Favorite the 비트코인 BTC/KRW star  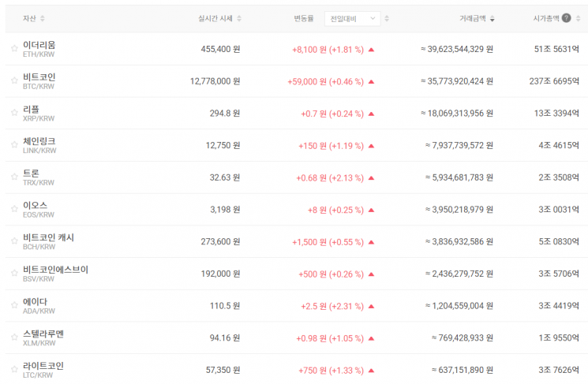coord(14,80)
